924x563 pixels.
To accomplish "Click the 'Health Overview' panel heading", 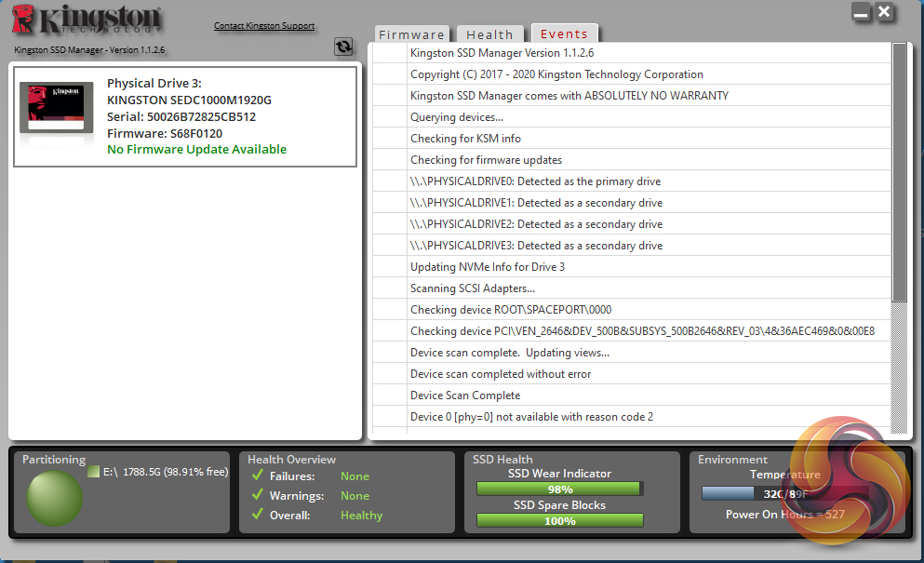I will click(291, 460).
